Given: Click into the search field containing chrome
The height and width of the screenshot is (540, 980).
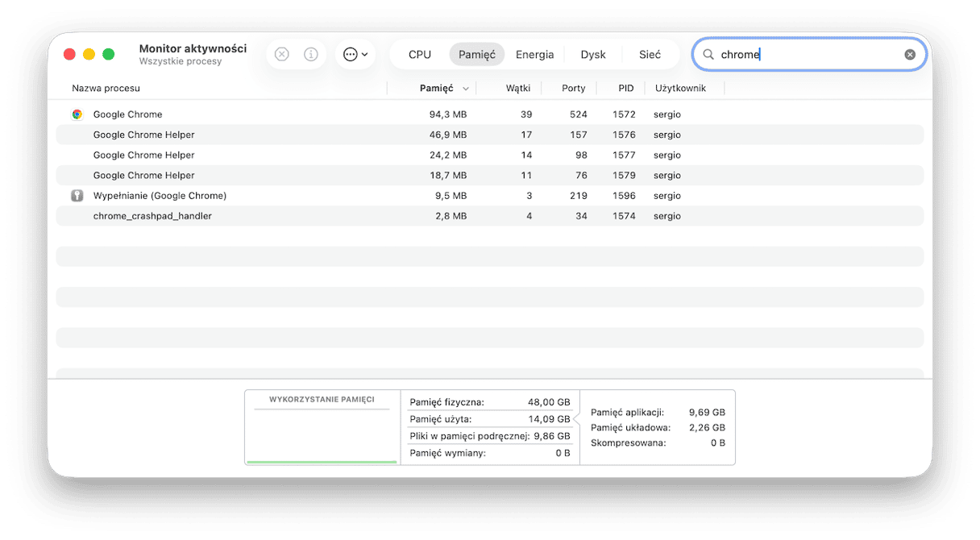Looking at the screenshot, I should (x=809, y=55).
